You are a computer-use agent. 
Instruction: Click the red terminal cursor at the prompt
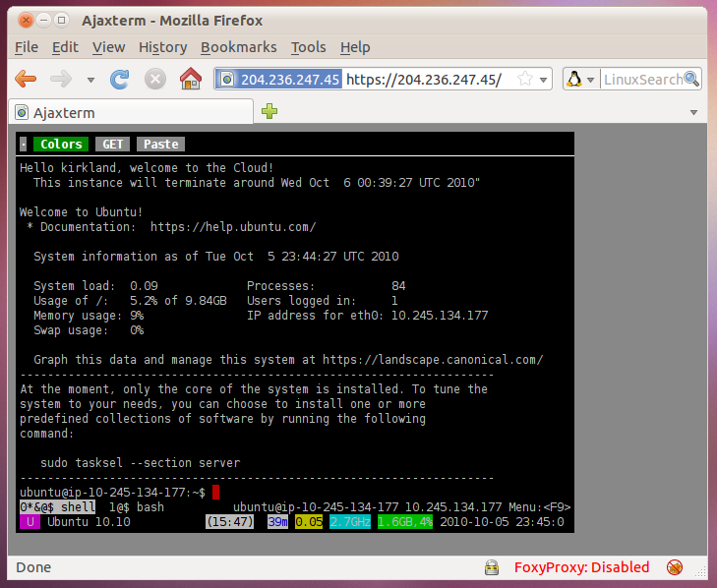tap(215, 493)
